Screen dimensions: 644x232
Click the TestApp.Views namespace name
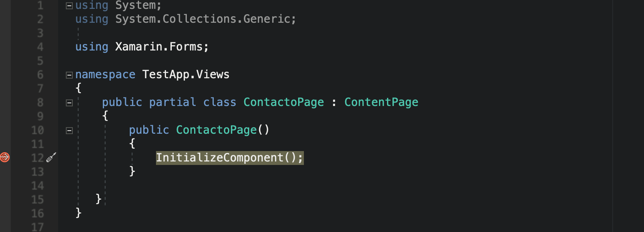coord(186,74)
